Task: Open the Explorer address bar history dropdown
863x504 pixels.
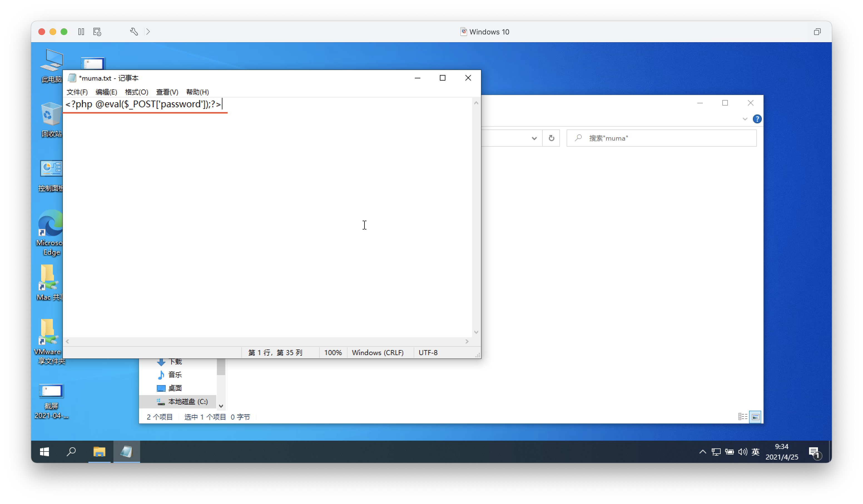Action: tap(534, 138)
